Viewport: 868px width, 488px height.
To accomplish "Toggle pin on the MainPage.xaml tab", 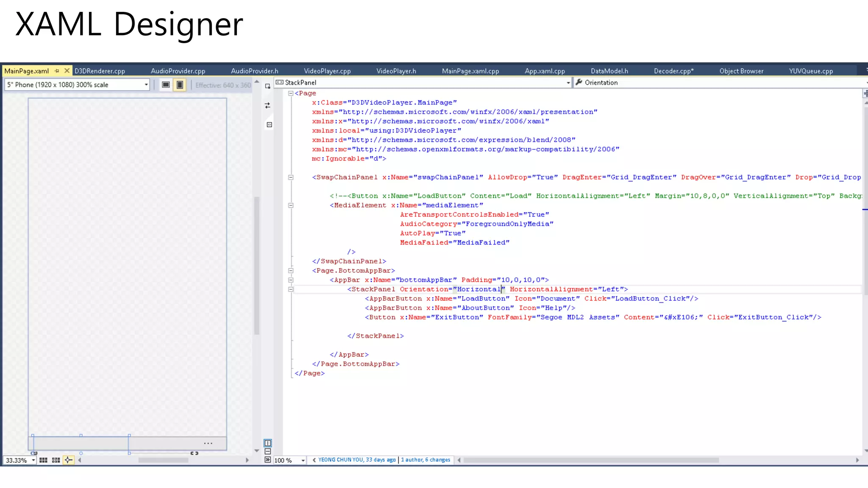I will click(x=57, y=71).
